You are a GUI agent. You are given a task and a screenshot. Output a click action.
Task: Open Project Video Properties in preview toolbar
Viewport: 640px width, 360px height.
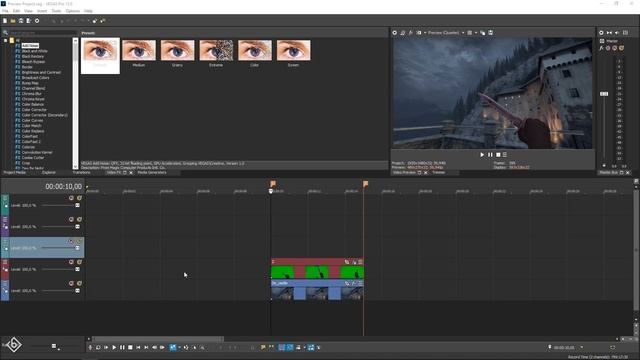click(x=395, y=33)
